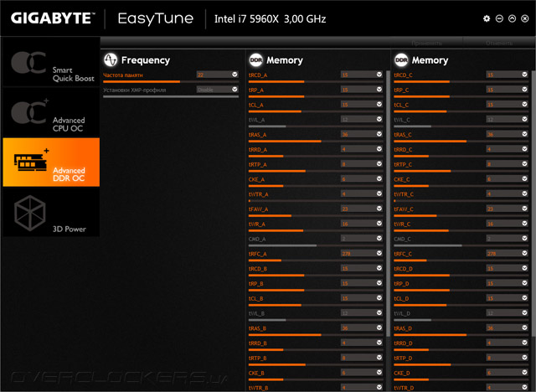Expand the CKE_A dropdown arrow

(x=379, y=178)
